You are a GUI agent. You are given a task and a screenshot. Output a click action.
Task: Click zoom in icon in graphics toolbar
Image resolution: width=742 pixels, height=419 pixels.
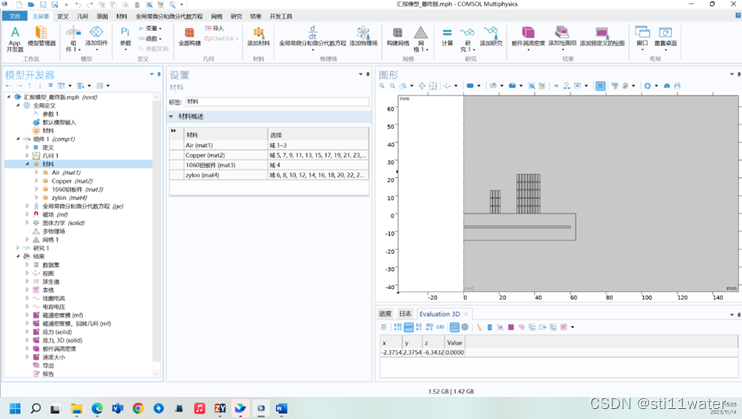(382, 86)
